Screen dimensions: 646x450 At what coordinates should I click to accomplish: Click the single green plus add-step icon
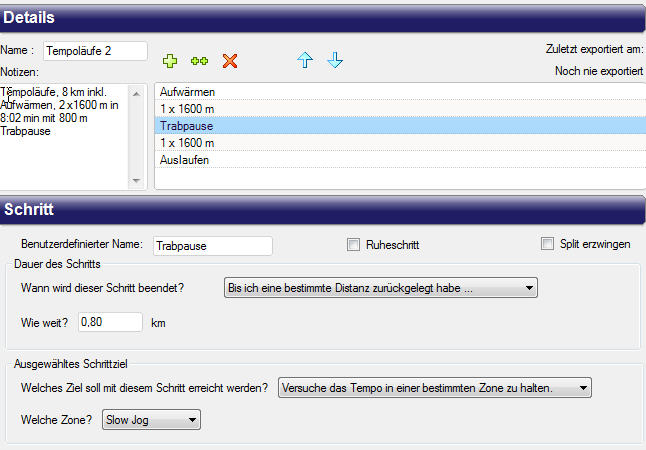170,61
